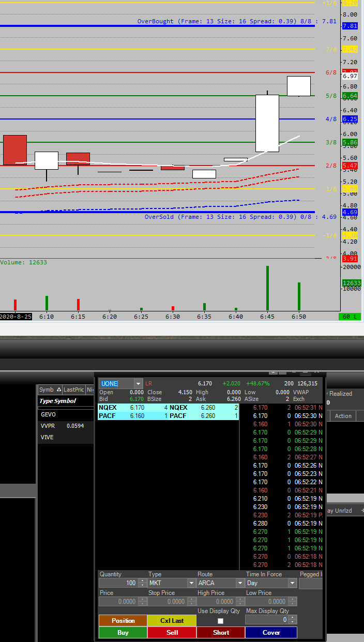Open the order Type MKT dropdown
Viewport: 364px width, 642px height.
coord(191,583)
